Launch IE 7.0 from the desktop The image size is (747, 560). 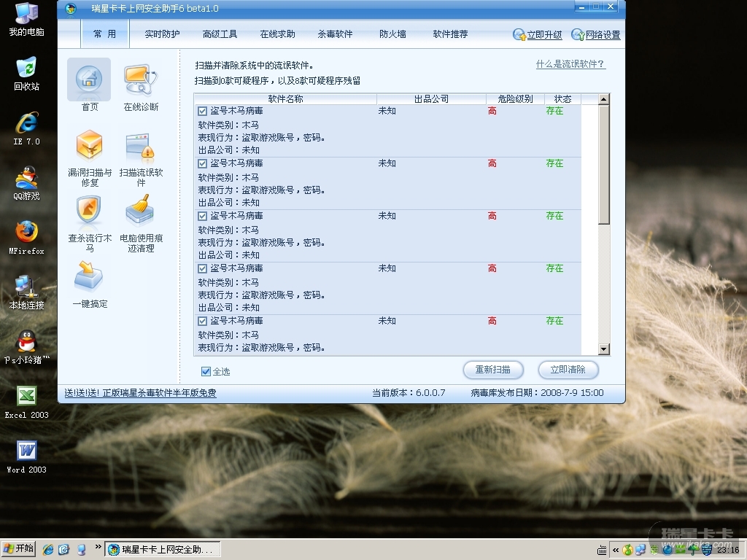27,129
